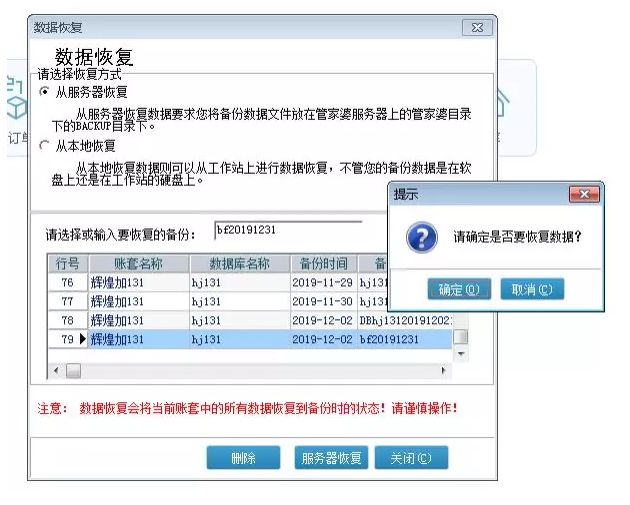Click hj131 database cell in row 79
This screenshot has width=630, height=505.
coord(239,339)
